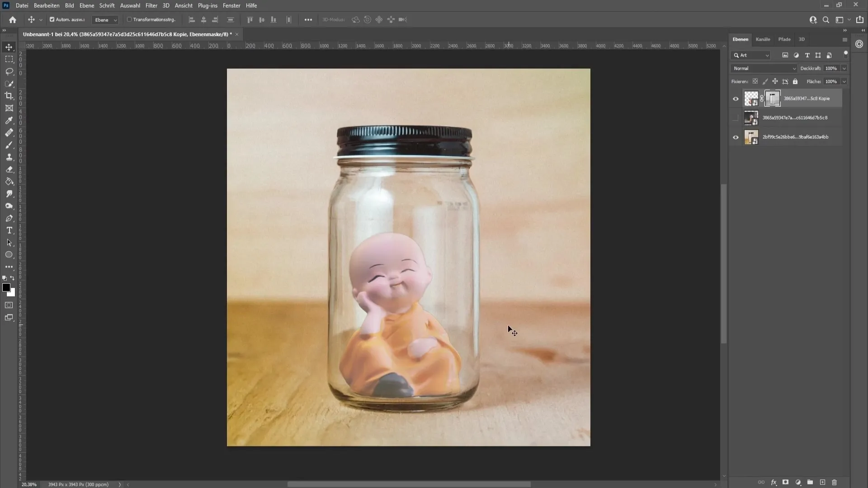Open the Fenster menu
The width and height of the screenshot is (868, 488).
click(231, 5)
